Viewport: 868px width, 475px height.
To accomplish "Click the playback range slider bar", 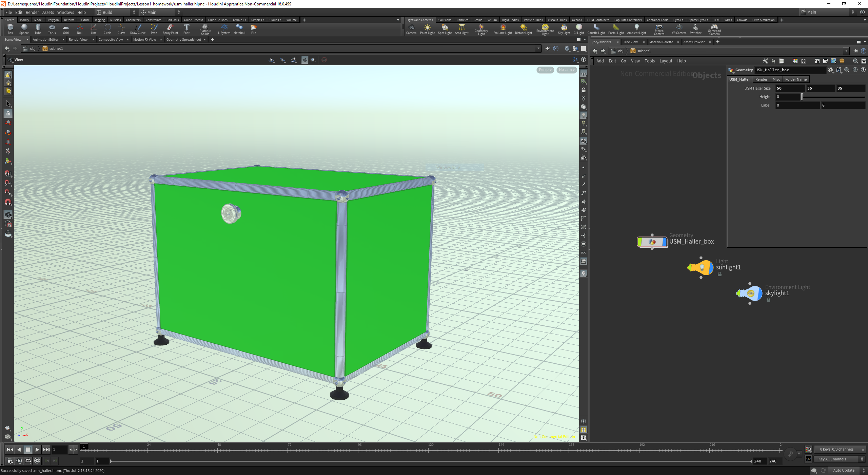I will (431, 461).
